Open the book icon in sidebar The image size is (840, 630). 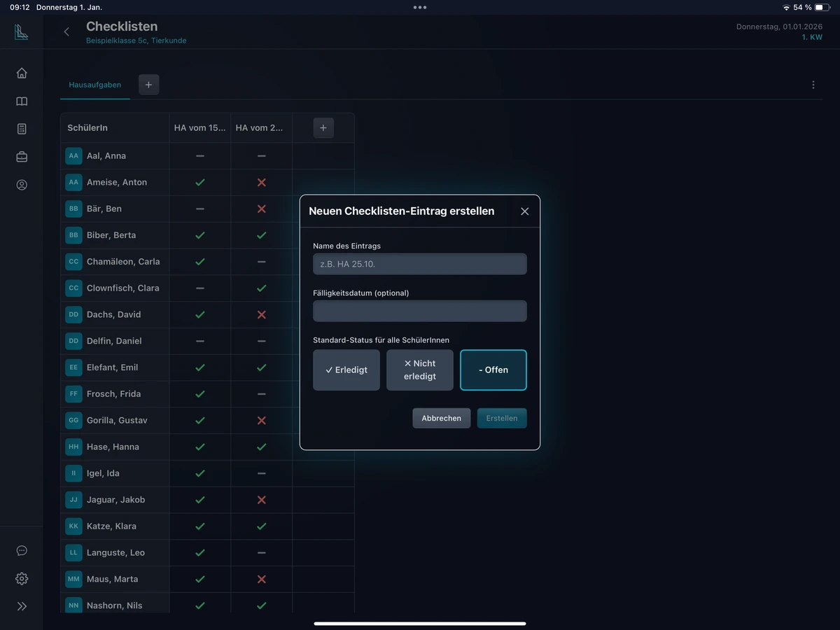tap(22, 101)
